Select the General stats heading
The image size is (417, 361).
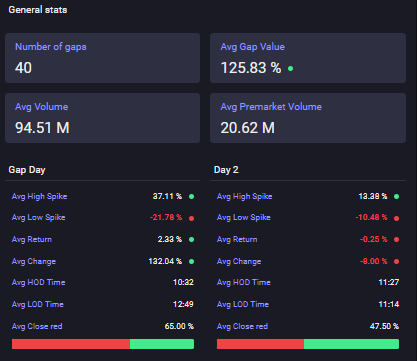38,10
